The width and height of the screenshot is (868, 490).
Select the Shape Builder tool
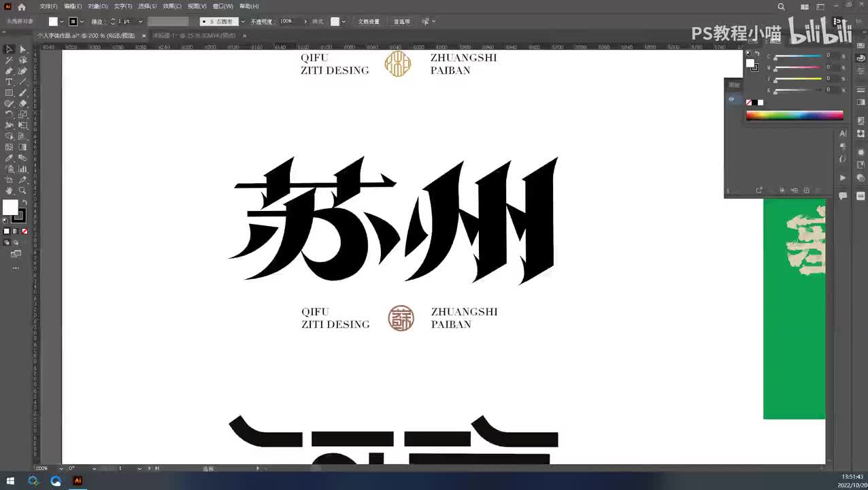point(9,136)
